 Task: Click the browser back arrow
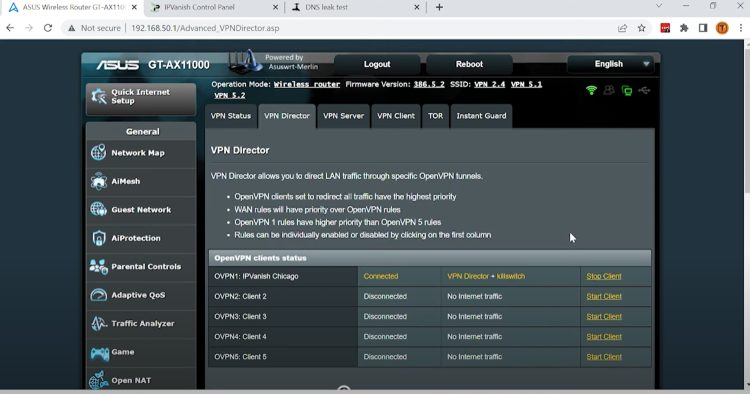[10, 28]
